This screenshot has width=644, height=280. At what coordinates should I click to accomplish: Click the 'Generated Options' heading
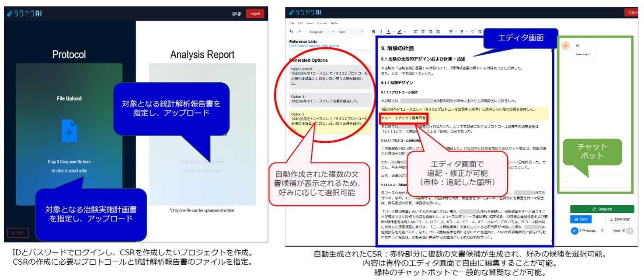[x=308, y=60]
